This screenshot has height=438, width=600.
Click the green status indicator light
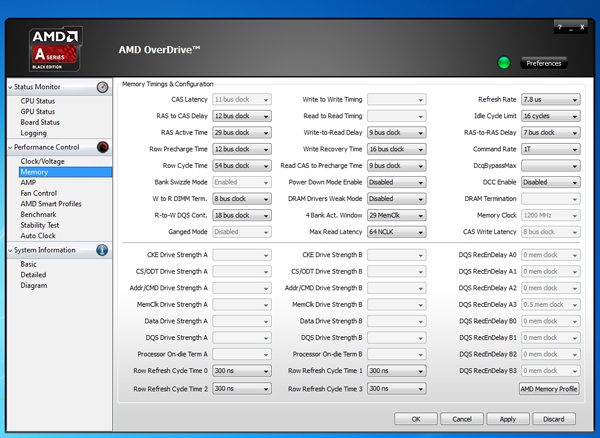tap(504, 63)
